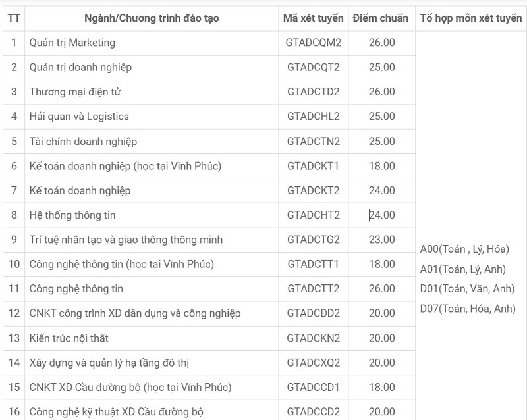The height and width of the screenshot is (420, 527).
Task: Click the 'Điểm chuẩn' column header
Action: (380, 18)
